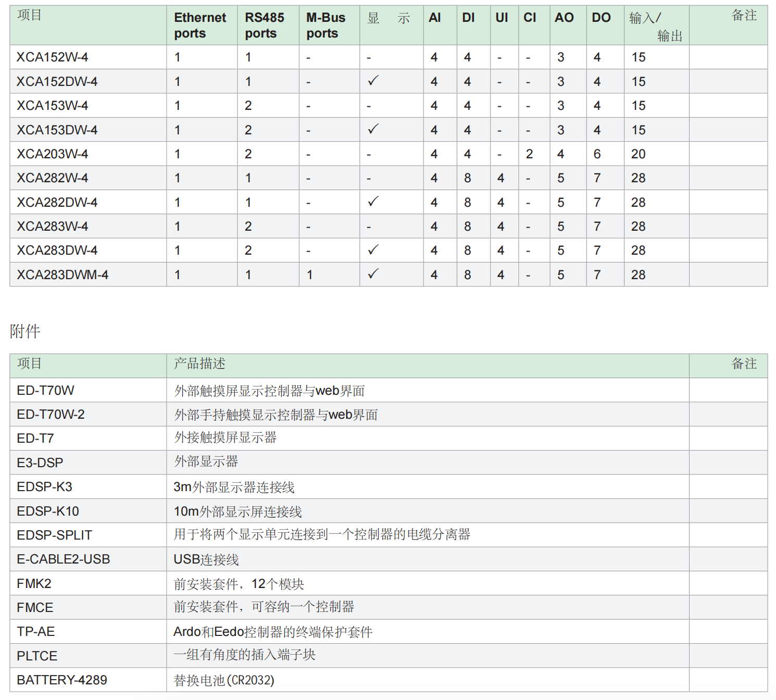This screenshot has height=700, width=776.
Task: Select the XCA152W-4 model name cell
Action: [53, 57]
